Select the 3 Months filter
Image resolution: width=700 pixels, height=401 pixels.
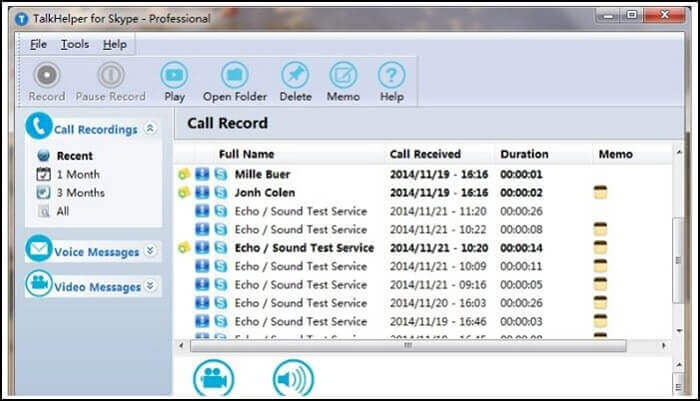tap(80, 192)
